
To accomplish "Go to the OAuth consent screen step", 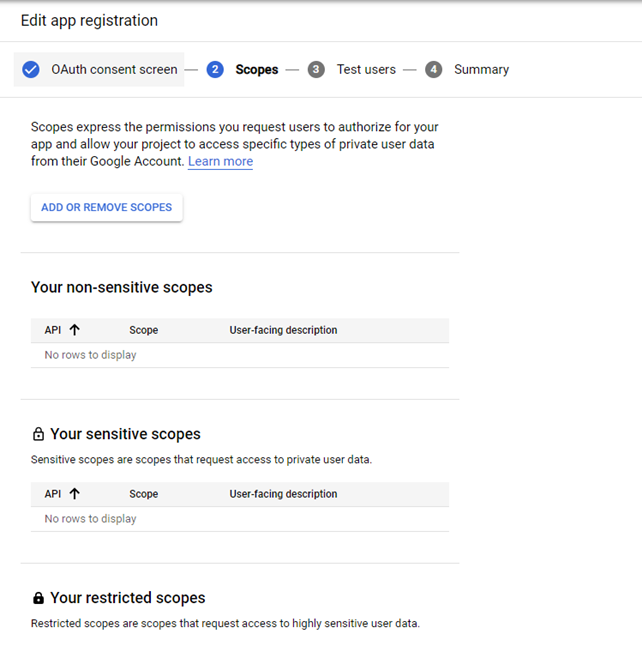I will click(114, 70).
